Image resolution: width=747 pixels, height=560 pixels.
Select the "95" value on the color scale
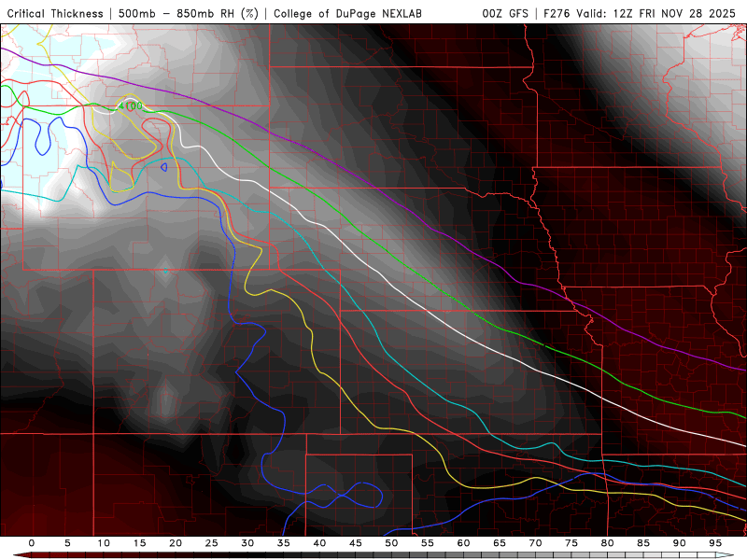[715, 543]
